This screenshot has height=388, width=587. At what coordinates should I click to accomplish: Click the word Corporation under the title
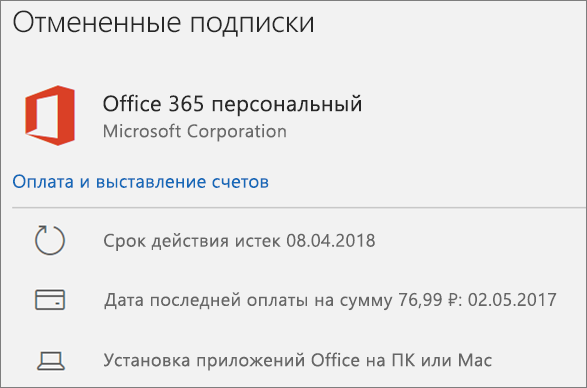[x=237, y=131]
